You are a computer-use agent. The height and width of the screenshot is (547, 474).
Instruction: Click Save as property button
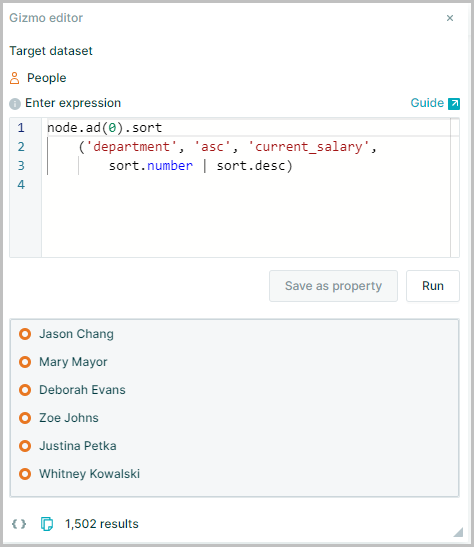[x=333, y=286]
